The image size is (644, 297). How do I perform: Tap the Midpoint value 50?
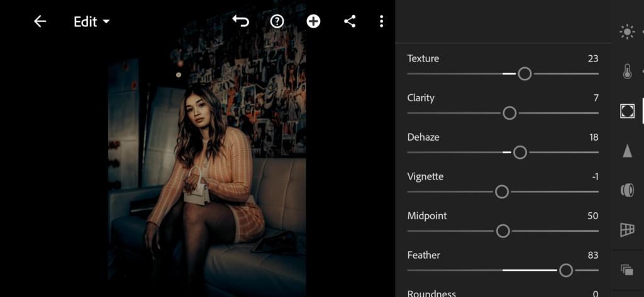coord(592,216)
